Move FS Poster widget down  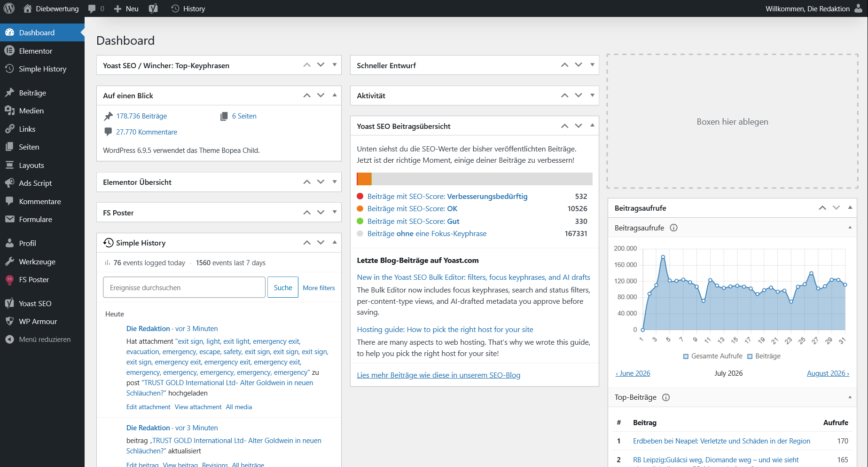321,212
